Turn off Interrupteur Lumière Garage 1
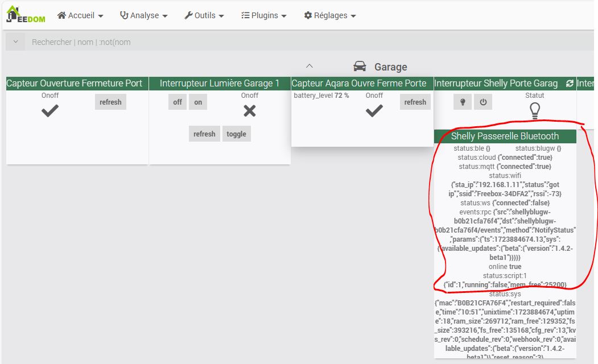This screenshot has width=598, height=364. (178, 102)
